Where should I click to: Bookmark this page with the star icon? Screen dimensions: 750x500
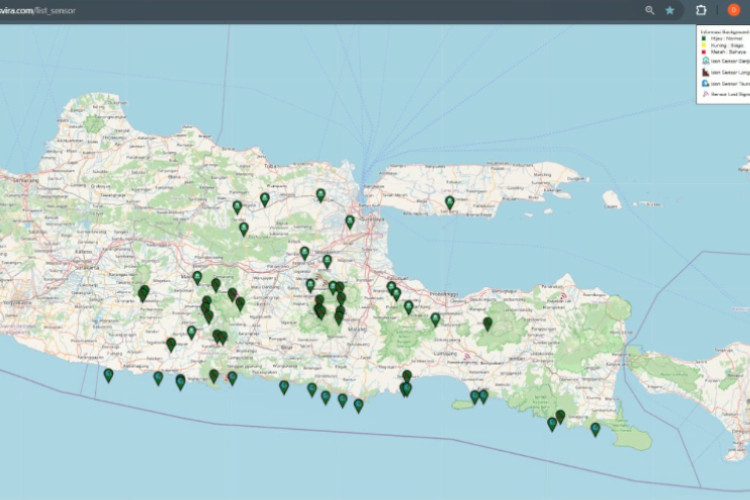[670, 10]
